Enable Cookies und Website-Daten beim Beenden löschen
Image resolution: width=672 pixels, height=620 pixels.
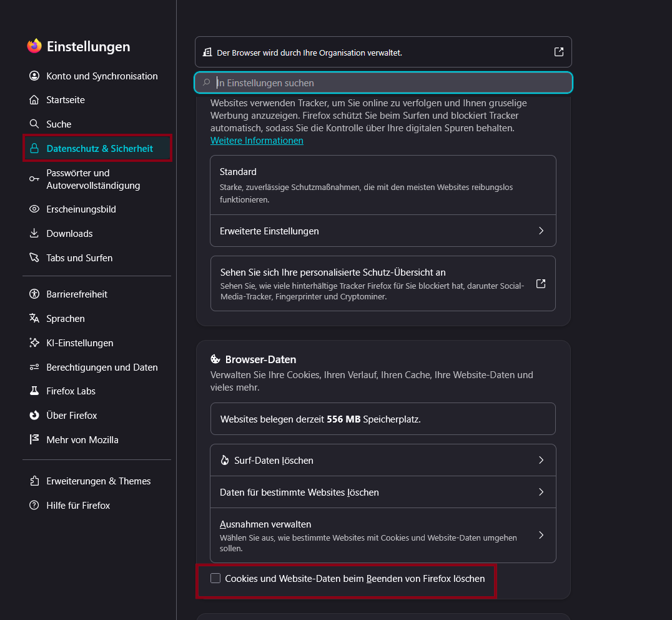click(215, 578)
